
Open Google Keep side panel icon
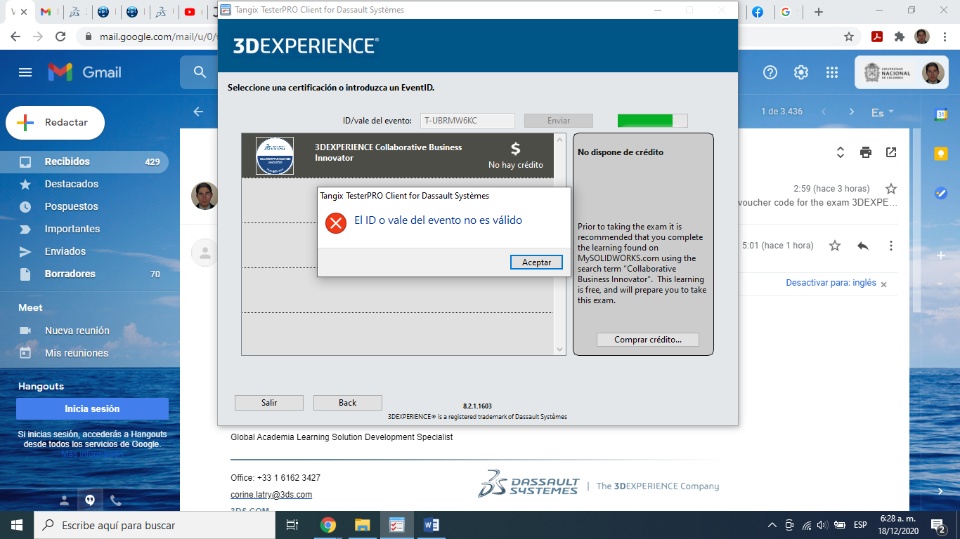(x=941, y=154)
